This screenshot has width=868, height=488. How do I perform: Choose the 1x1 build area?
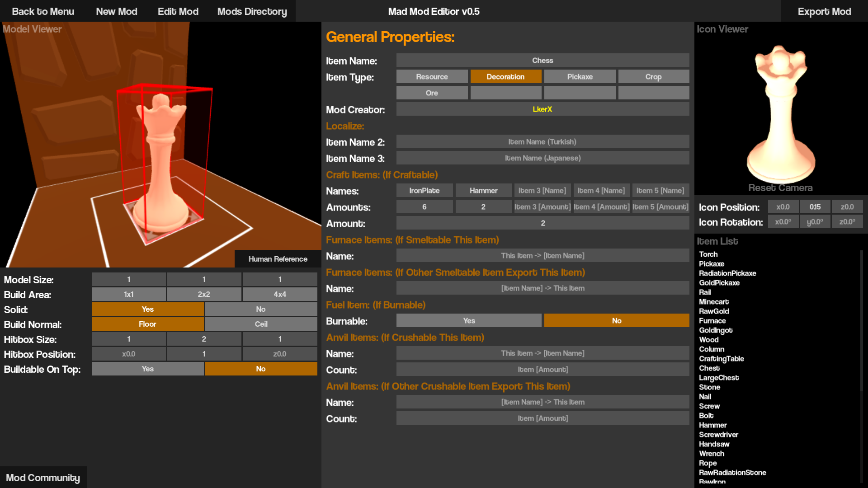(x=129, y=294)
